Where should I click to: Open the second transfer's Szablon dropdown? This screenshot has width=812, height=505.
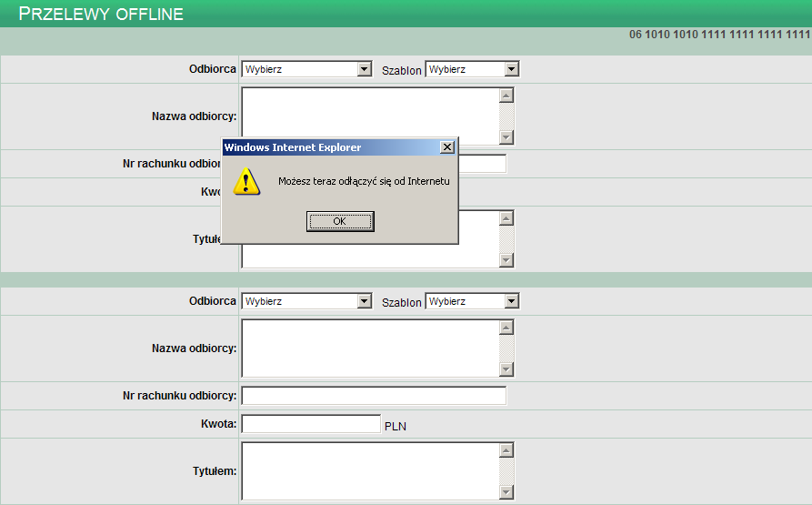[472, 301]
